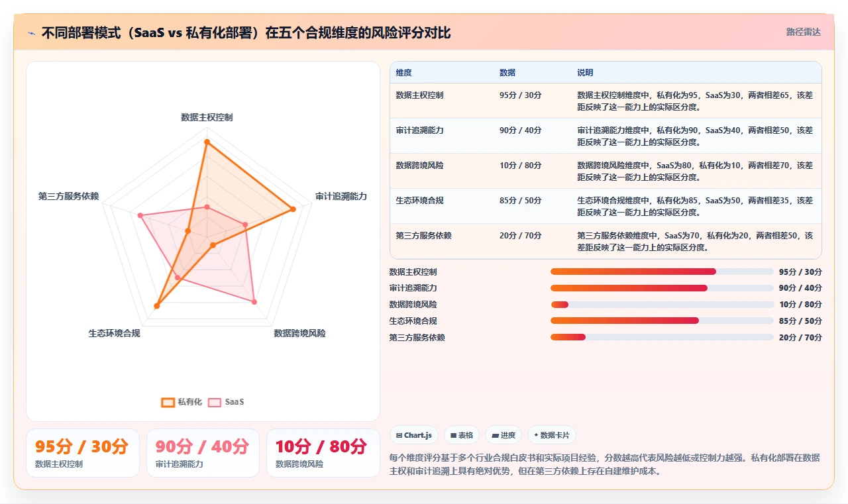Click the 生态环境合规 progress bar
848x504 pixels.
pos(662,321)
